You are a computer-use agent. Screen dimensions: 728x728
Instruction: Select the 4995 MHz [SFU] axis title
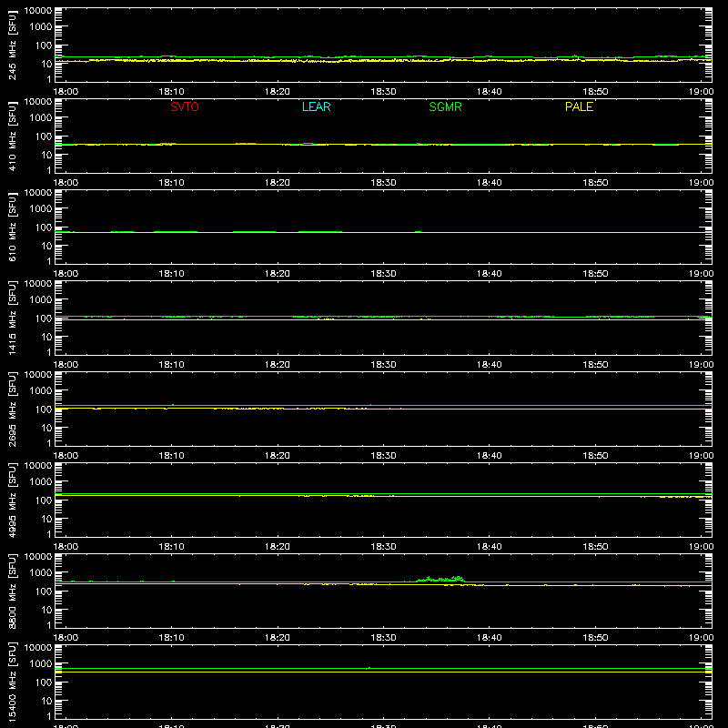click(13, 500)
